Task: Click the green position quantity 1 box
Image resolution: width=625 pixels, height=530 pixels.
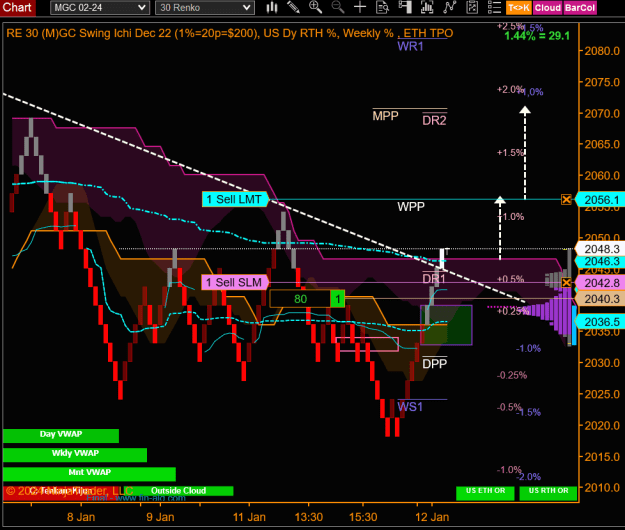Action: pyautogui.click(x=338, y=299)
